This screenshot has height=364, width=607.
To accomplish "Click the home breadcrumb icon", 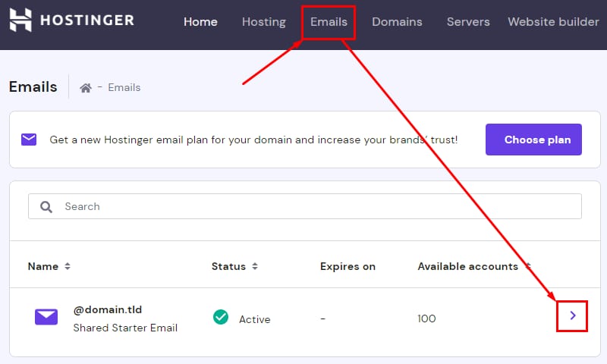I will 86,88.
